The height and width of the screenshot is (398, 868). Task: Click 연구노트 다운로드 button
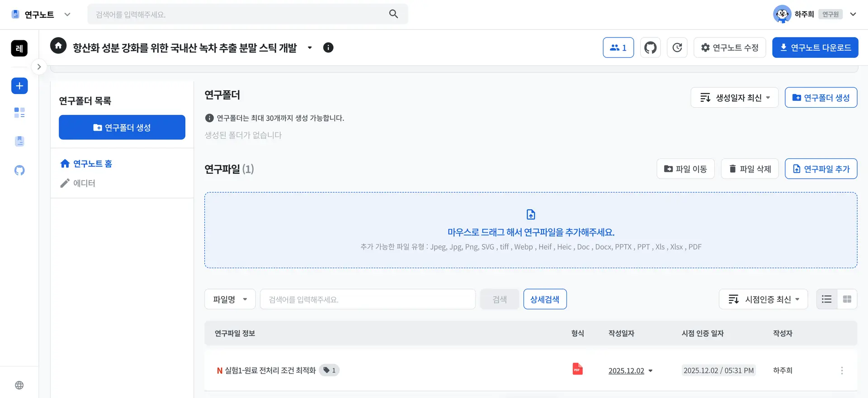pyautogui.click(x=815, y=47)
